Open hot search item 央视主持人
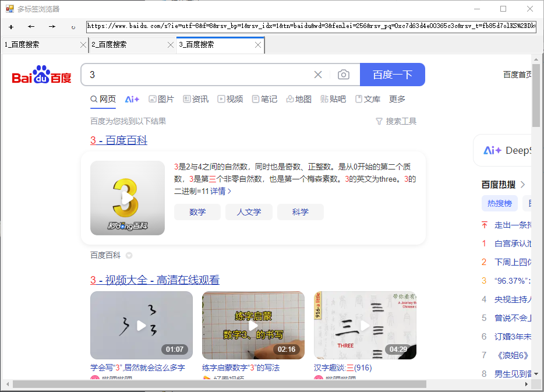544x392 pixels. (513, 299)
